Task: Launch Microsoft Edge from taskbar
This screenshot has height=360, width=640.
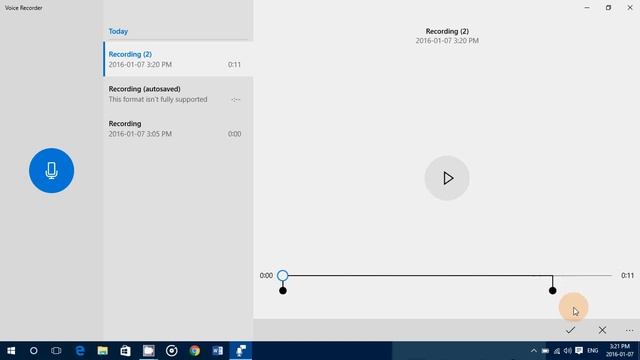Action: (x=80, y=351)
